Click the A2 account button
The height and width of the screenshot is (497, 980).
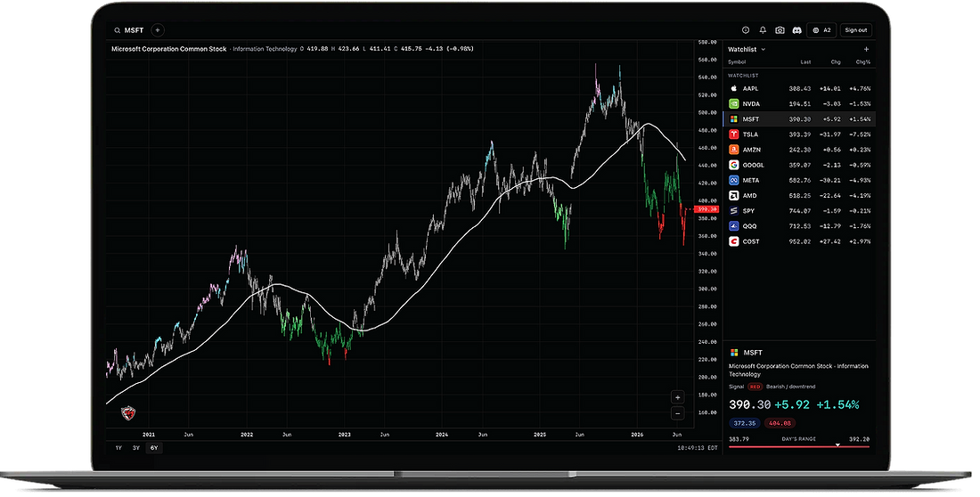pyautogui.click(x=822, y=30)
